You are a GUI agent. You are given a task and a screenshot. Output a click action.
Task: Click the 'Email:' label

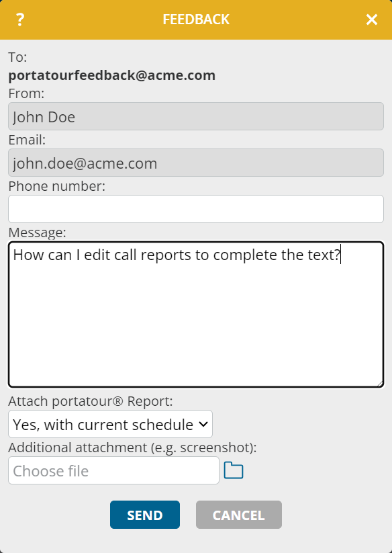[27, 140]
